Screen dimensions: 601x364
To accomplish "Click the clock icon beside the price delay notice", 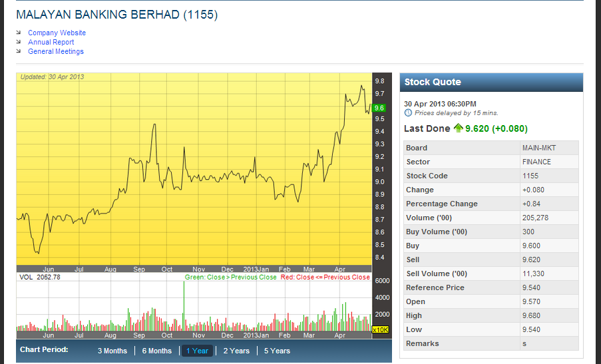I will 408,113.
